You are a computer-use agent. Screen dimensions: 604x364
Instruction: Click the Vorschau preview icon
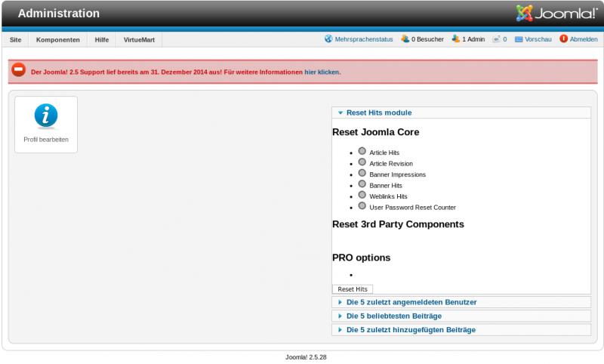click(519, 39)
